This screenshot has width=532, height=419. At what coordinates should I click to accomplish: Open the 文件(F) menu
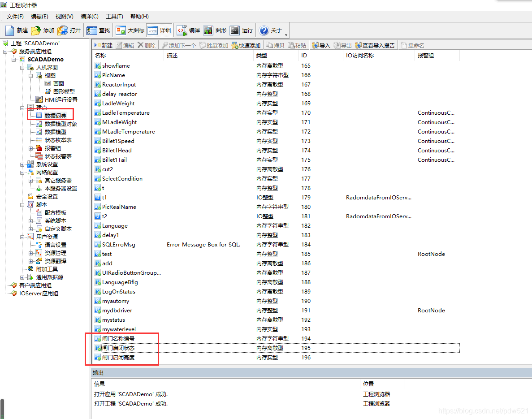coord(15,16)
